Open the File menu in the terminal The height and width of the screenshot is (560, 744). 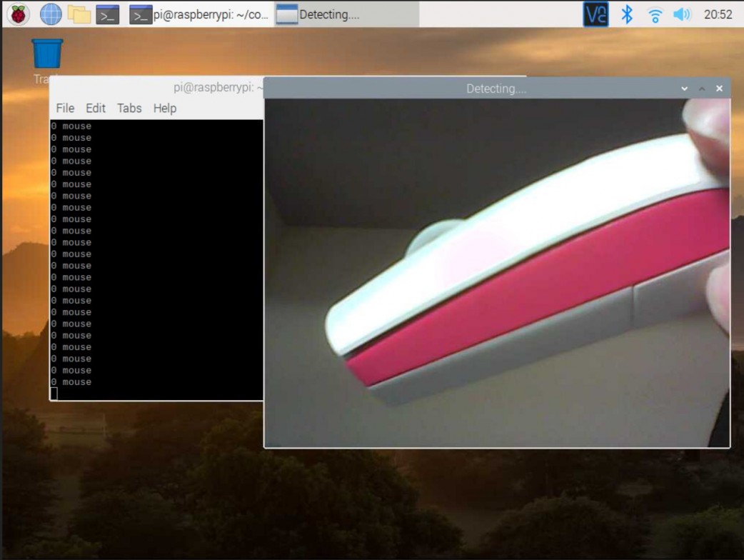coord(65,108)
